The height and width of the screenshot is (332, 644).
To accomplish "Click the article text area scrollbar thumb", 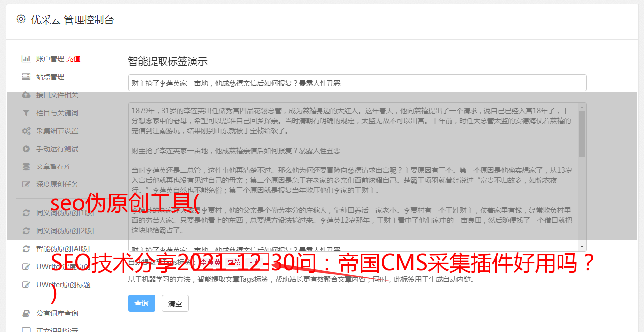I will 582,133.
